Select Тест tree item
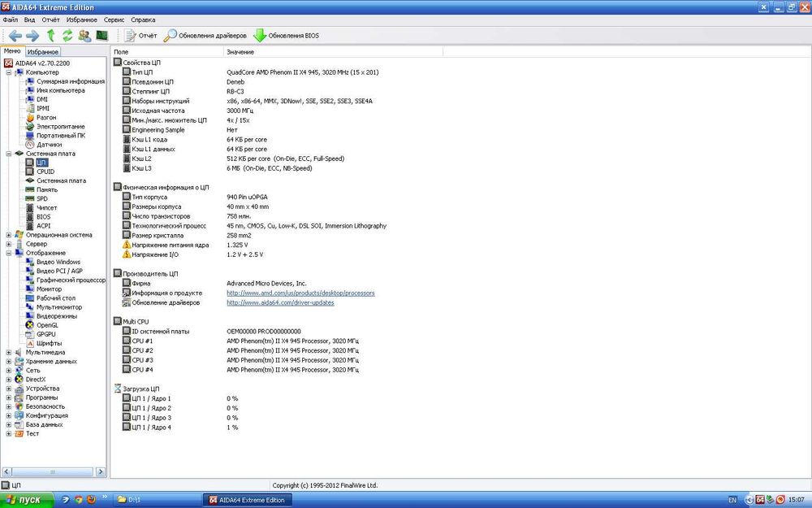 [x=32, y=433]
